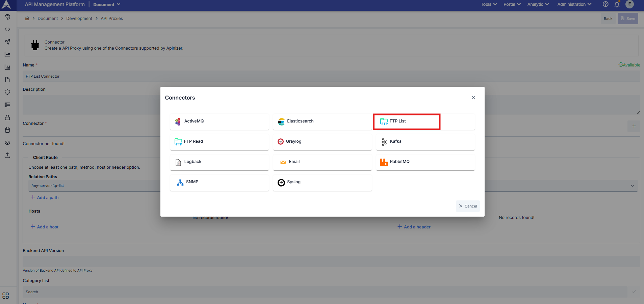The height and width of the screenshot is (304, 644).
Task: Click the eye monitoring icon in sidebar
Action: (x=7, y=143)
